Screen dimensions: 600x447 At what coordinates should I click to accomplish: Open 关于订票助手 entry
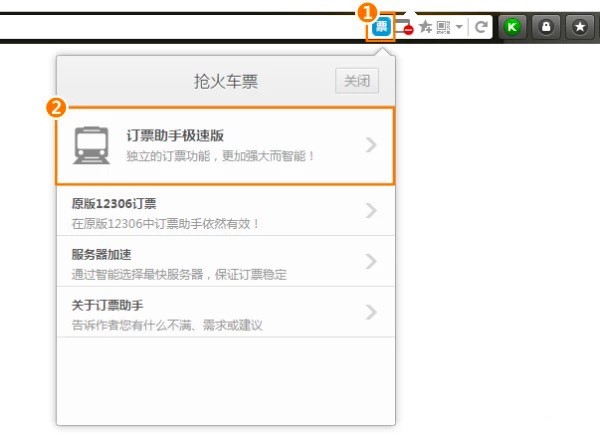pos(225,312)
